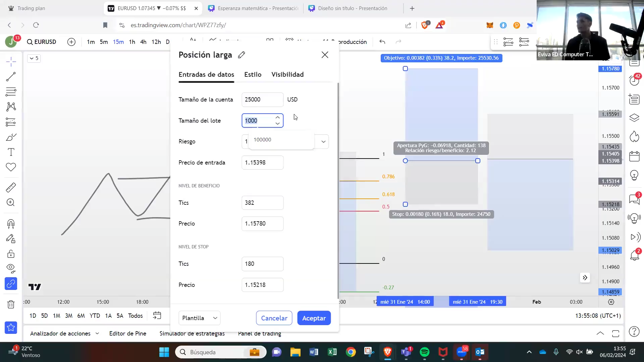Expand the Analizador de acciones dropdown
The width and height of the screenshot is (644, 362).
(x=97, y=334)
